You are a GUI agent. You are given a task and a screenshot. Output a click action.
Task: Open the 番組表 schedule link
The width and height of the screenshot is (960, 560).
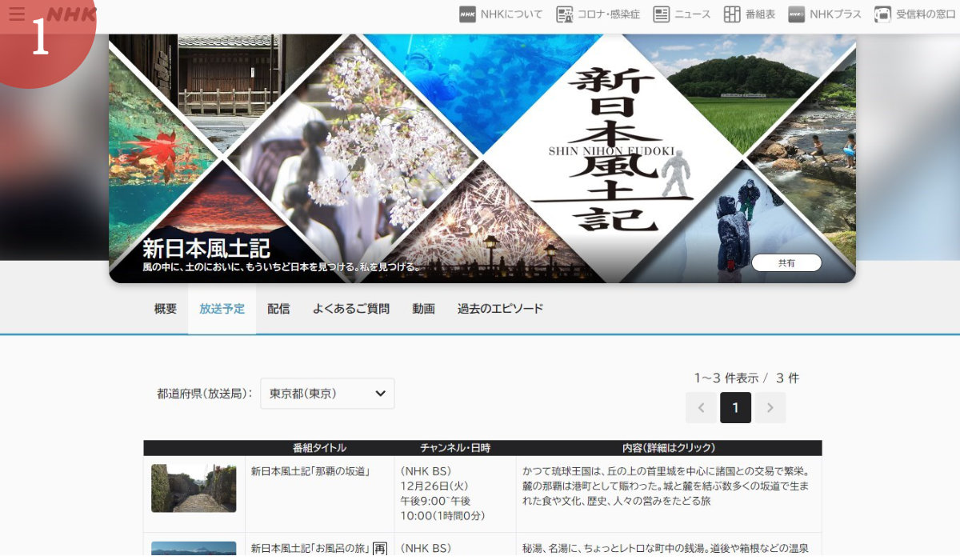click(760, 14)
